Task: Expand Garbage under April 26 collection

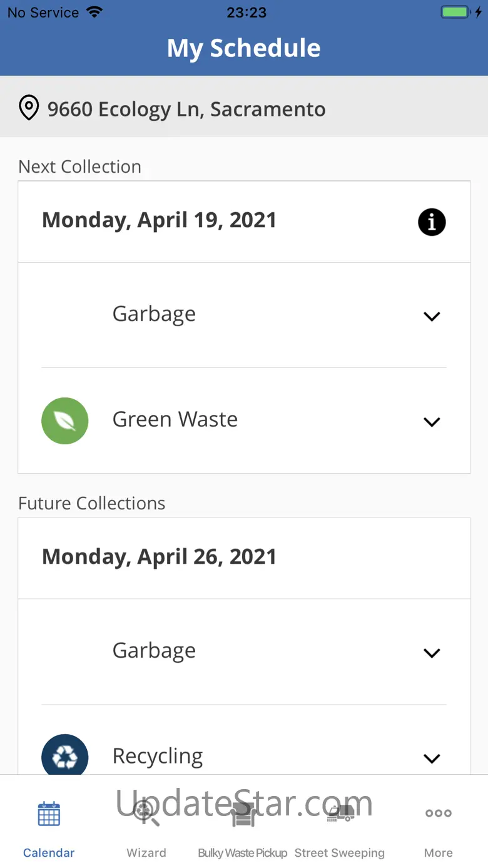Action: tap(432, 653)
